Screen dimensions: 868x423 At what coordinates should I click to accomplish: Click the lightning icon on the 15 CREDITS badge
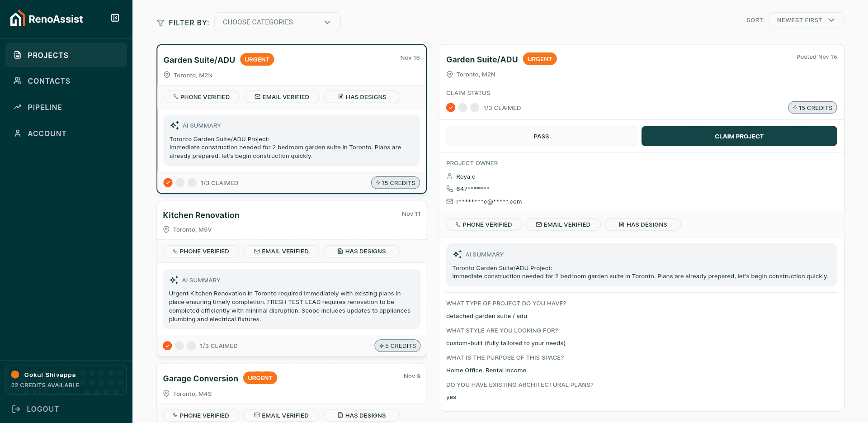pos(377,183)
